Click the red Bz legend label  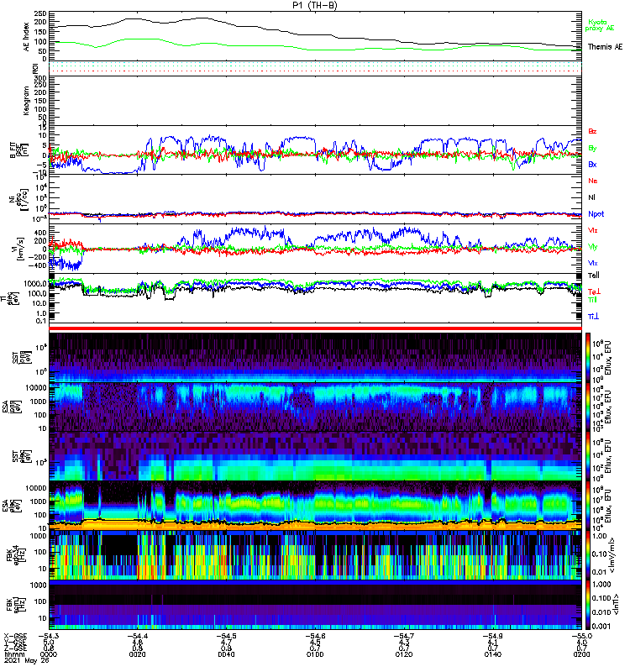[x=592, y=131]
